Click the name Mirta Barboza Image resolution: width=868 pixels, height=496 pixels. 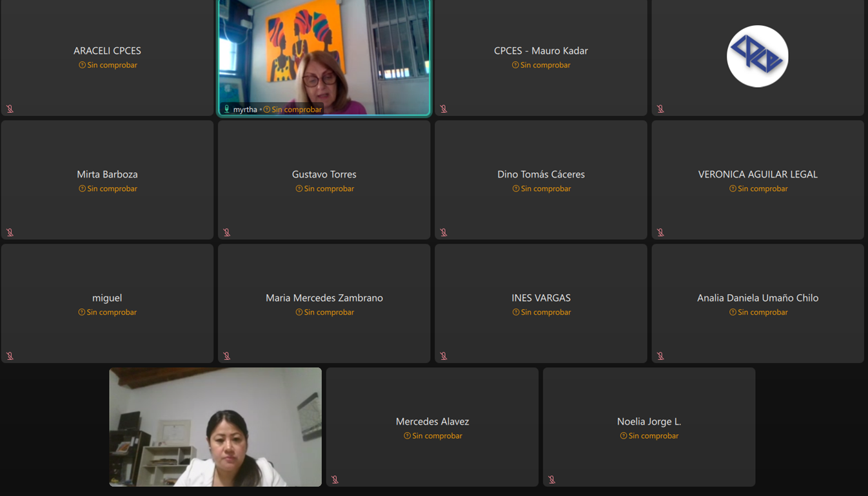click(x=107, y=174)
